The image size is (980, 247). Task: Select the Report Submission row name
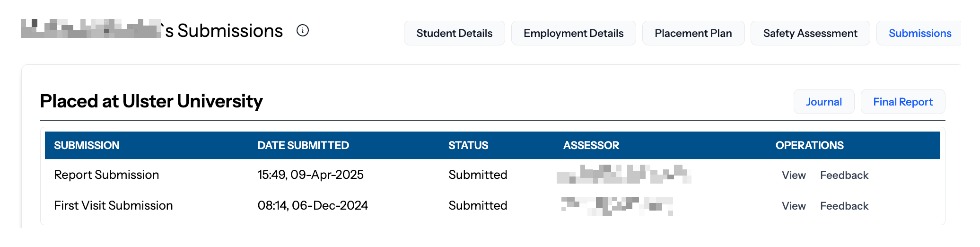pyautogui.click(x=106, y=175)
